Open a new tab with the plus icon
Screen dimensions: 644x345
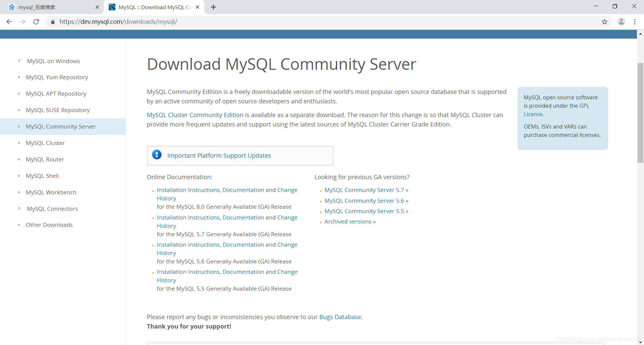point(213,7)
